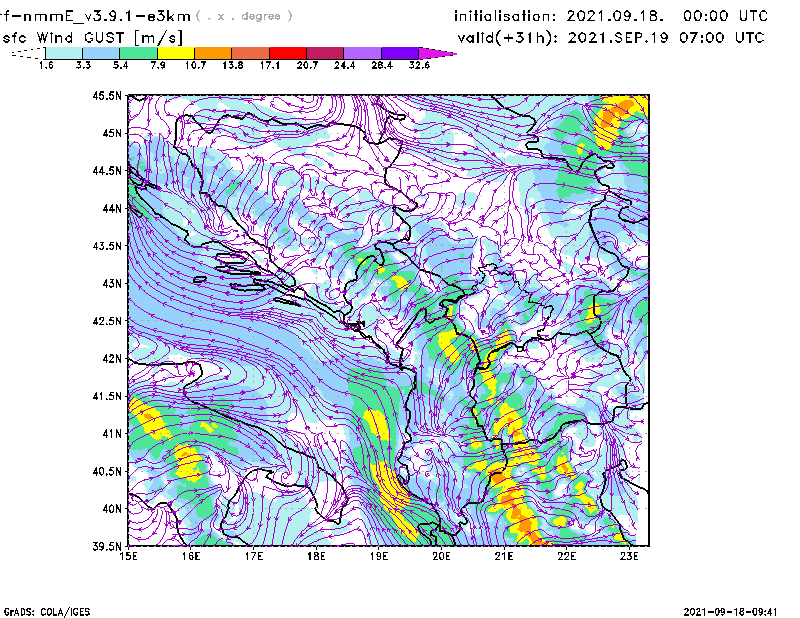Screen dimensions: 800x618
Task: Click the legend value 7.9
Action: (158, 65)
